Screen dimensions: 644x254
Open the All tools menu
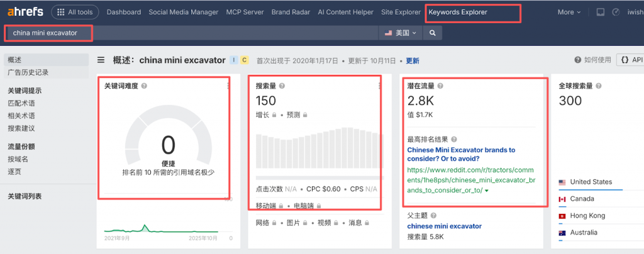[75, 12]
